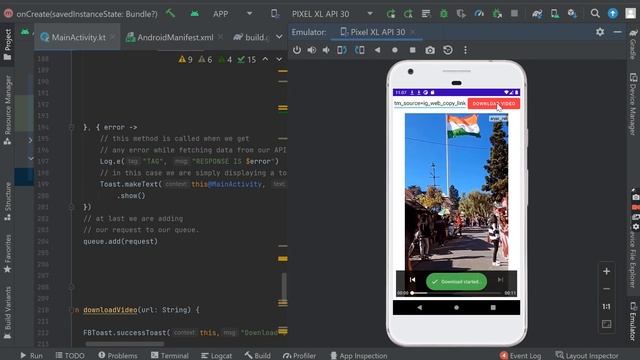The image size is (640, 360).
Task: Switch to the build.gradle tab
Action: point(251,37)
